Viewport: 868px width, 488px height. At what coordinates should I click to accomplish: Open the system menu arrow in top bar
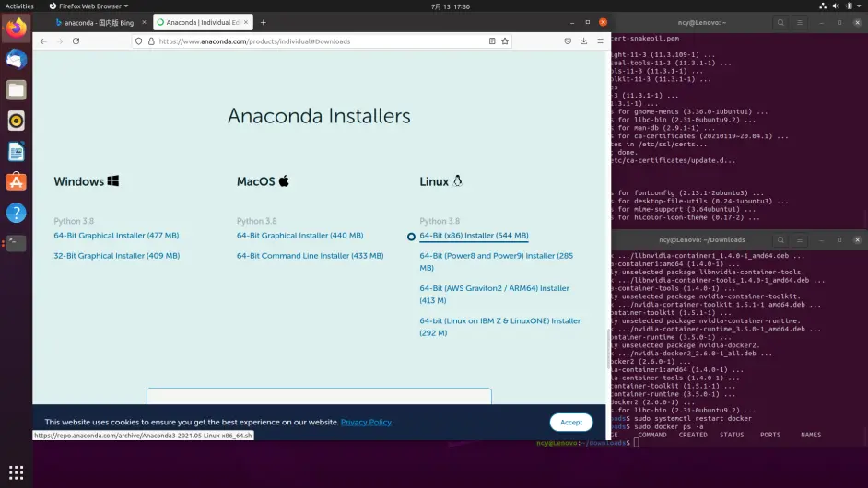click(859, 6)
